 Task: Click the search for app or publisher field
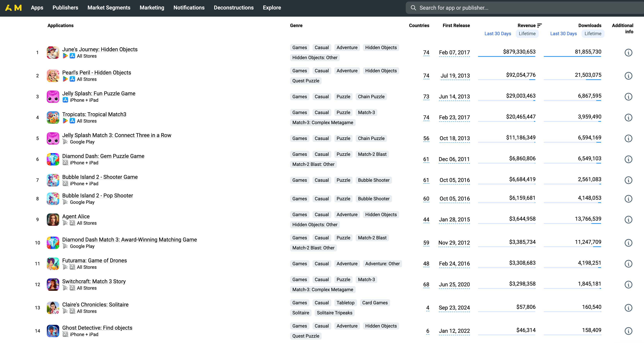click(525, 8)
